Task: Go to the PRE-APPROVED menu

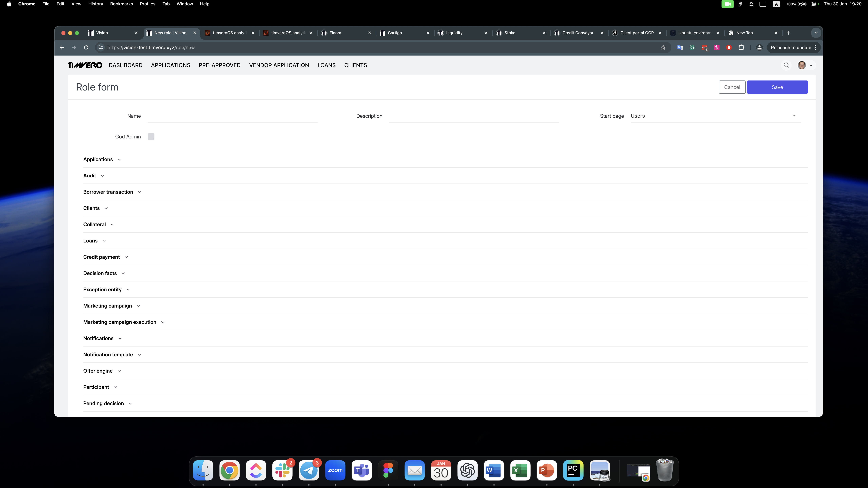Action: 219,65
